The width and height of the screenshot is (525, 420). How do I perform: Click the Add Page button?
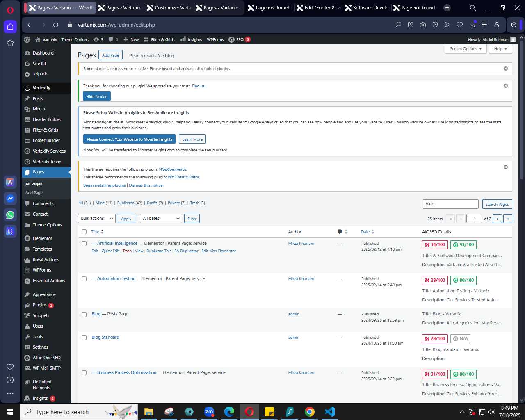pos(111,55)
